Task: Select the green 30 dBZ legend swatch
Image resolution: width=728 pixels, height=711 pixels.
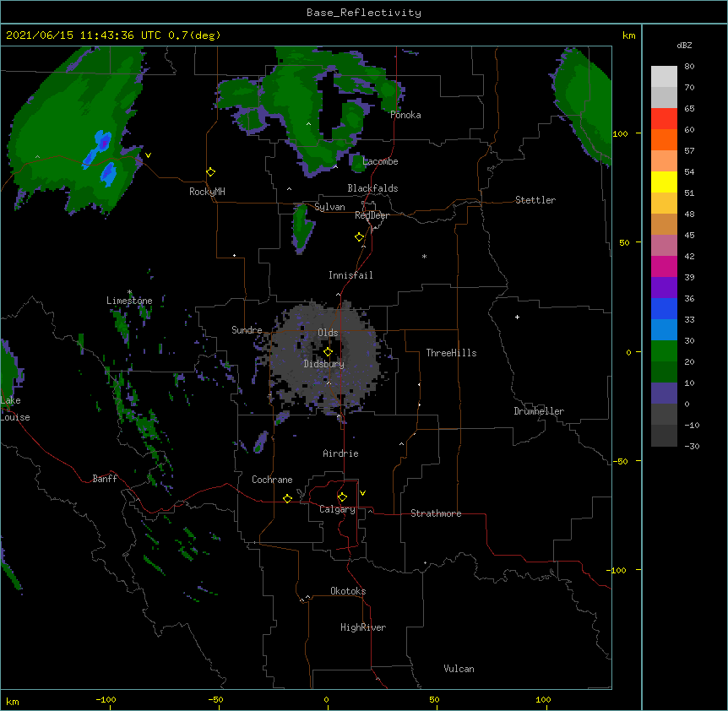Action: point(664,351)
